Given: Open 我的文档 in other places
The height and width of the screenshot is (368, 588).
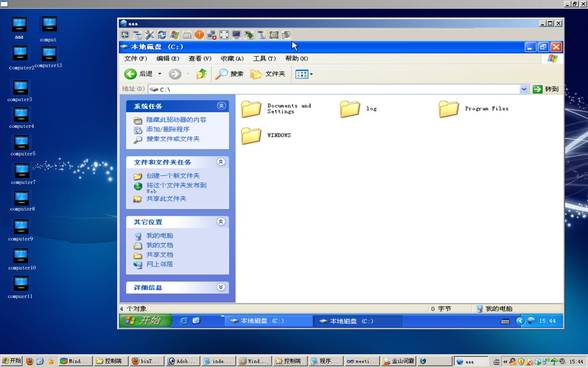Looking at the screenshot, I should coord(160,245).
